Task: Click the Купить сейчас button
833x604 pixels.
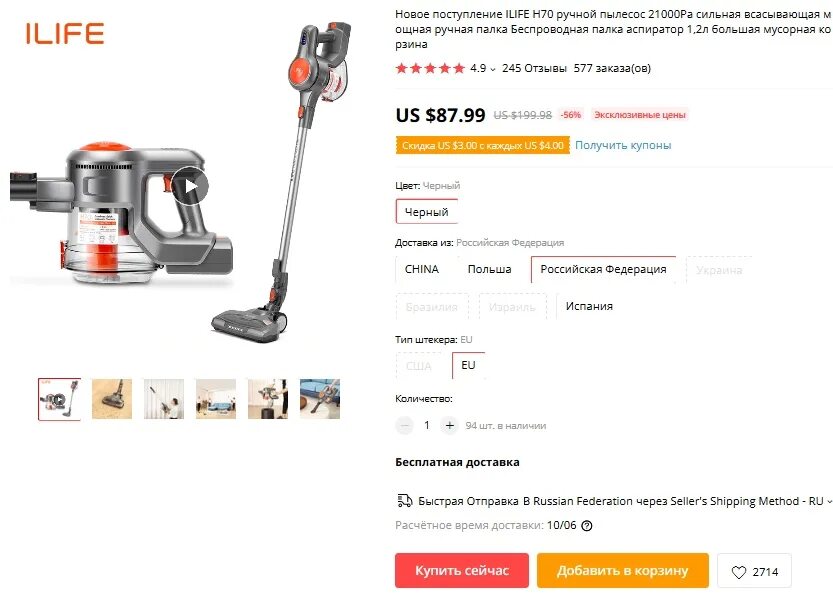Action: click(462, 571)
